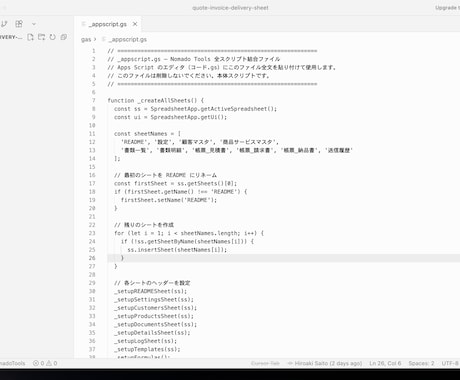Click the closing brace on highlighted line 26
Image resolution: width=460 pixels, height=380 pixels.
[x=122, y=258]
